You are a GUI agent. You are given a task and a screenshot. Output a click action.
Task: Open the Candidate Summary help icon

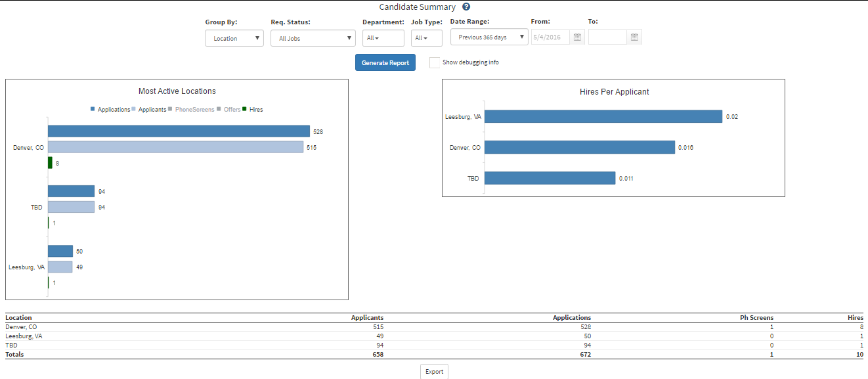[x=466, y=7]
